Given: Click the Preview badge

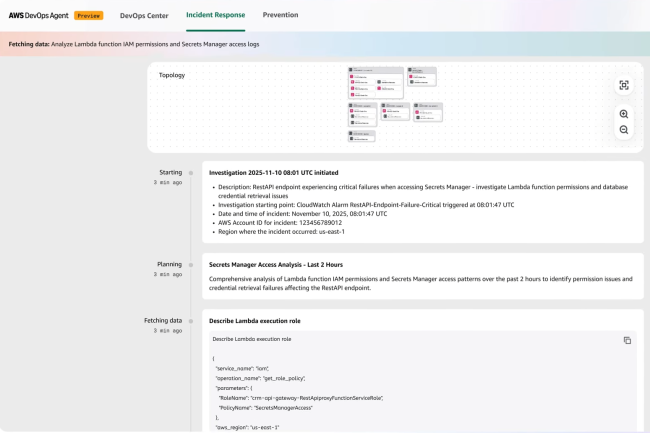Looking at the screenshot, I should pos(88,16).
